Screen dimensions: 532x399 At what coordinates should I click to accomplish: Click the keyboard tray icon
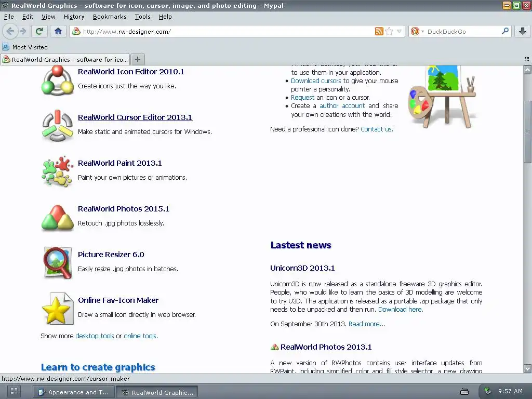[464, 392]
